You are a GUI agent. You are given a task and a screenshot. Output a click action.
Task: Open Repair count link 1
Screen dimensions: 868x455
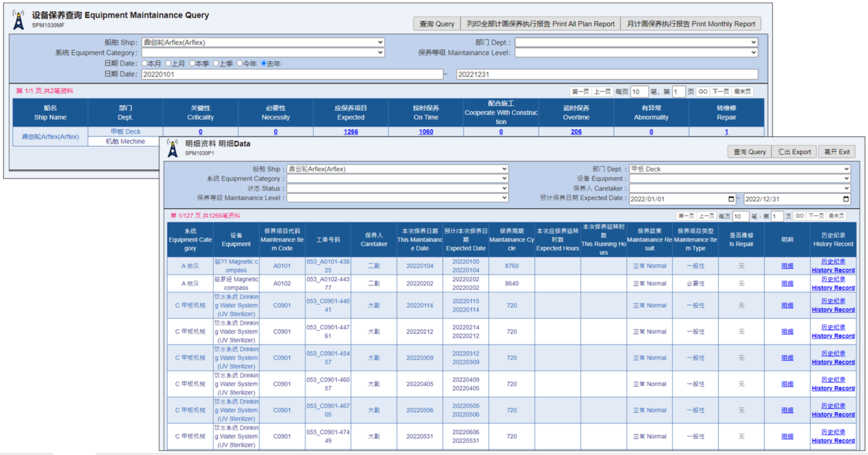point(726,131)
